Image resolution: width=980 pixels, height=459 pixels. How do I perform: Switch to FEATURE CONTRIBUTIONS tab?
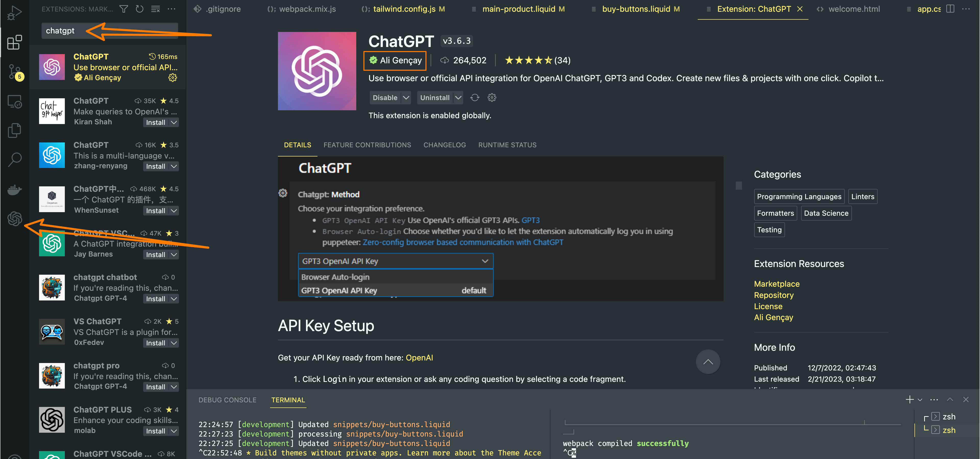(367, 145)
